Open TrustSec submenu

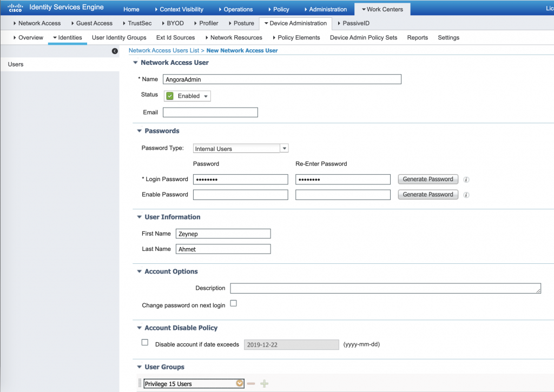click(x=137, y=23)
